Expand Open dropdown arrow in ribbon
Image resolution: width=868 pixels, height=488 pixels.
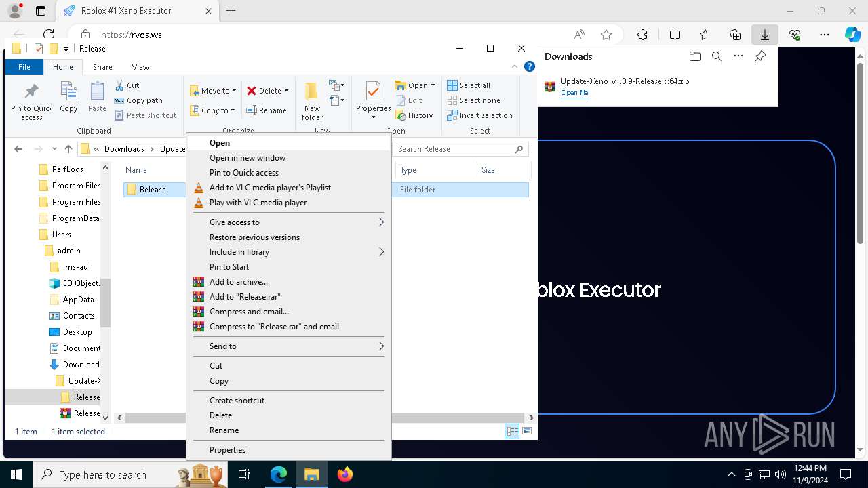tap(433, 85)
